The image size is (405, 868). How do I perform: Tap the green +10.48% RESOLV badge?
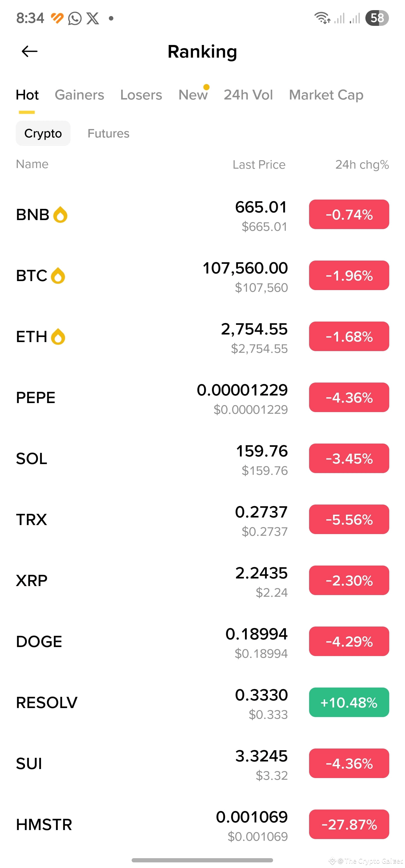click(349, 702)
